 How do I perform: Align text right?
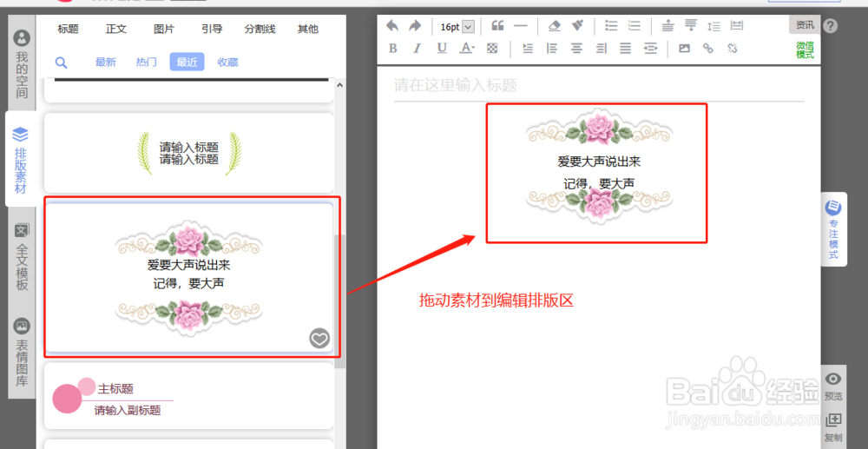click(x=602, y=48)
